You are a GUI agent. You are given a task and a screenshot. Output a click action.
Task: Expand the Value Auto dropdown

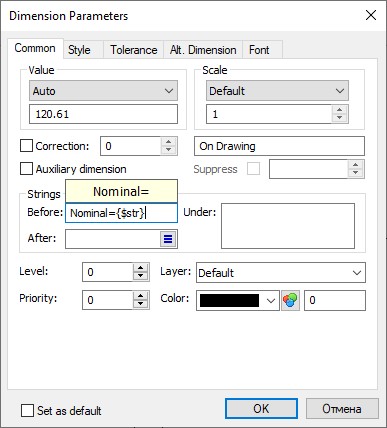103,91
